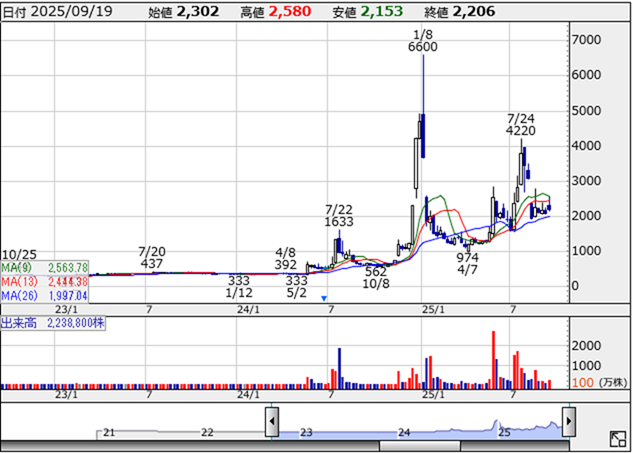Screen dimensions: 633x453
Task: Click the 974 4/7 low price label
Action: [467, 263]
